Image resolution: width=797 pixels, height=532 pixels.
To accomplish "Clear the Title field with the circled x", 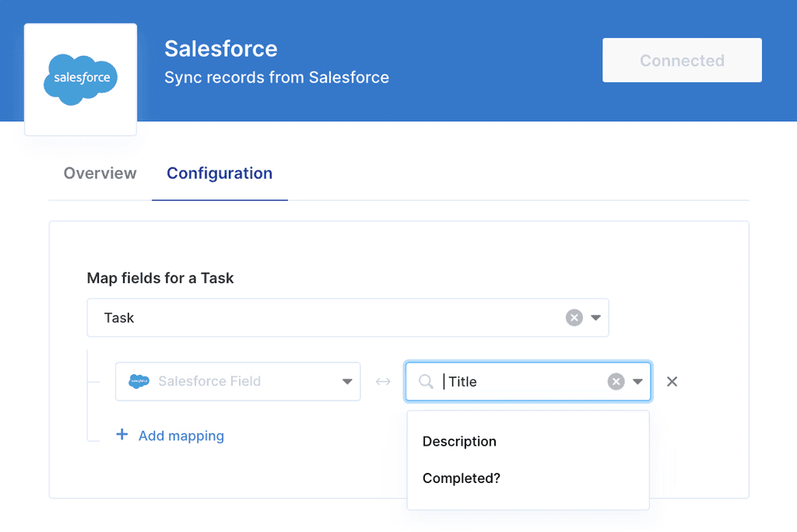I will pyautogui.click(x=616, y=381).
